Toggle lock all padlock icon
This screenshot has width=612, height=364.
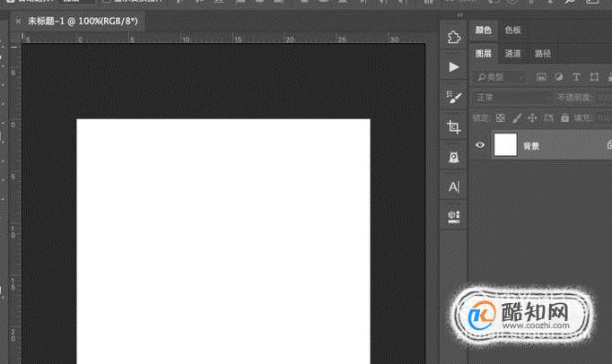pos(564,117)
